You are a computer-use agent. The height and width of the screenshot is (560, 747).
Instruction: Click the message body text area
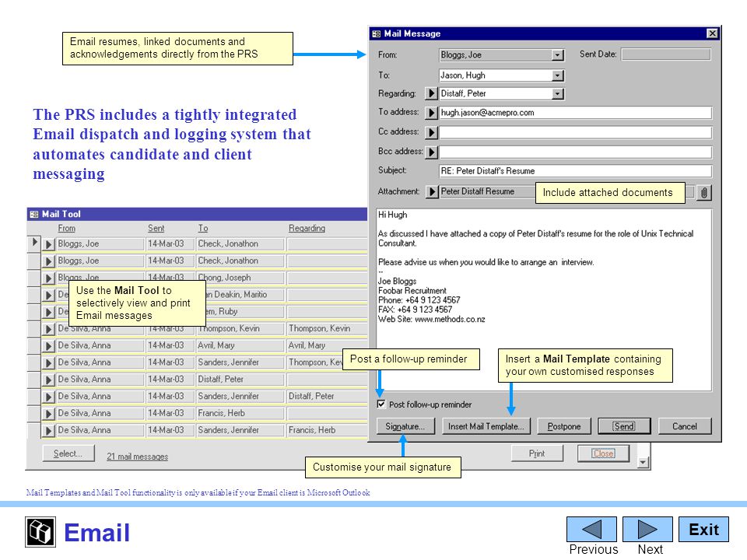pyautogui.click(x=544, y=300)
